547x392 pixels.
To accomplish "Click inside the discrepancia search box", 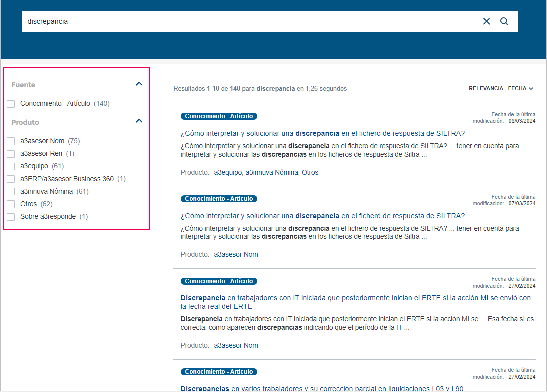I will [x=200, y=21].
